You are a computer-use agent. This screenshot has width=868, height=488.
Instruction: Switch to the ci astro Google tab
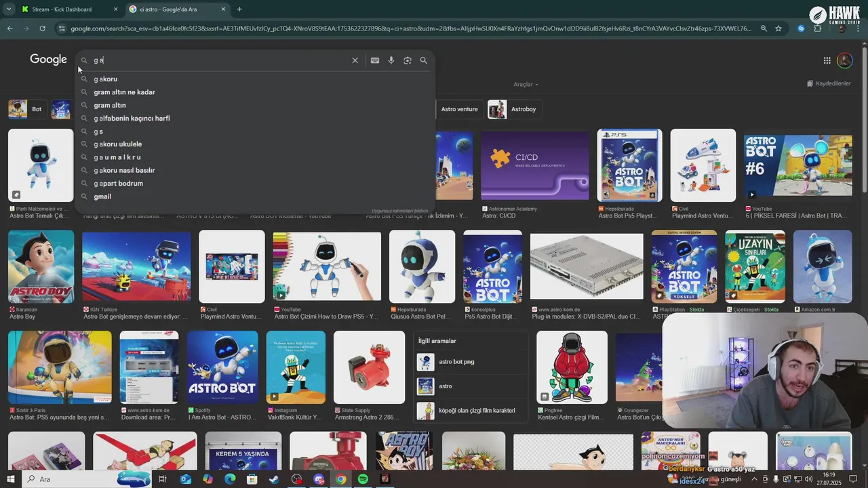[178, 9]
